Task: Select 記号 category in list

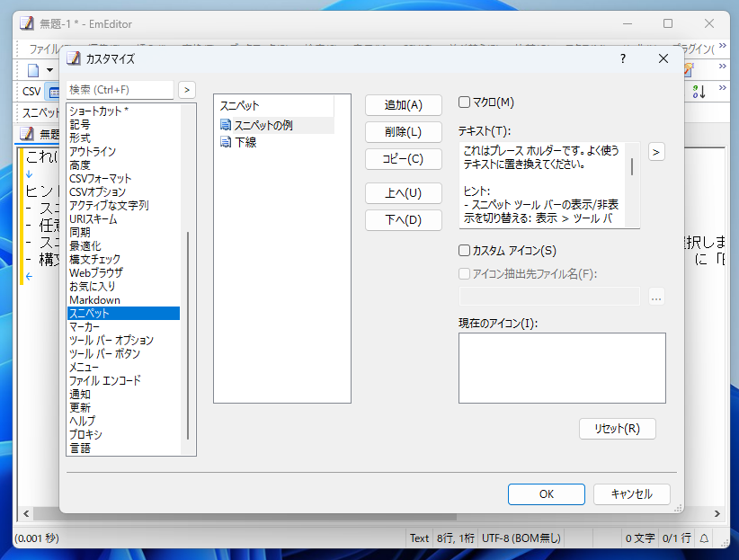Action: point(123,124)
